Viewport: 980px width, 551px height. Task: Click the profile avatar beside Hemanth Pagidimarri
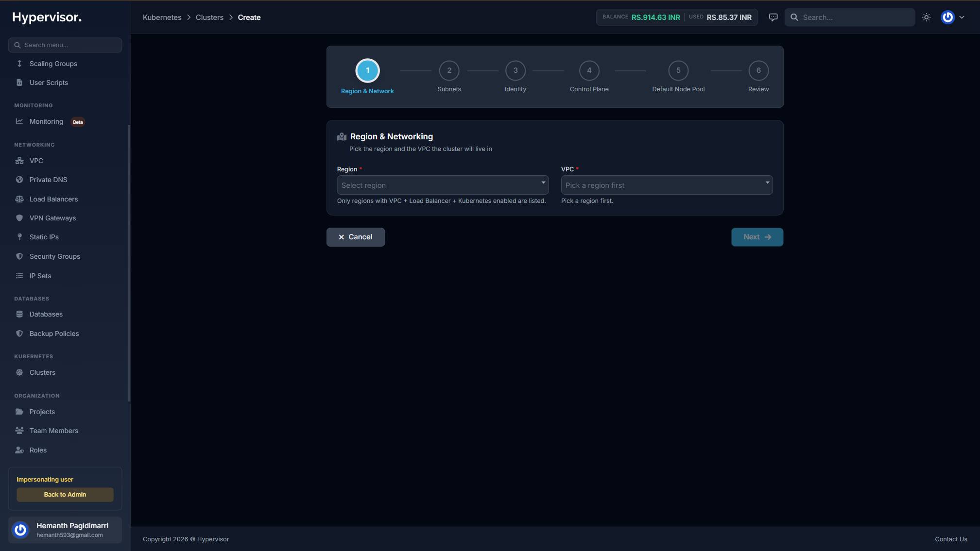click(x=20, y=530)
